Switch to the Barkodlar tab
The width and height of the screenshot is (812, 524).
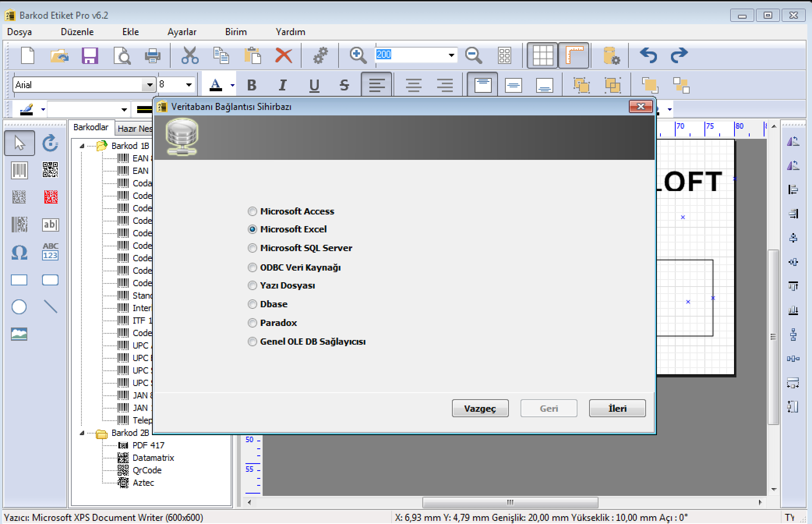(x=91, y=127)
